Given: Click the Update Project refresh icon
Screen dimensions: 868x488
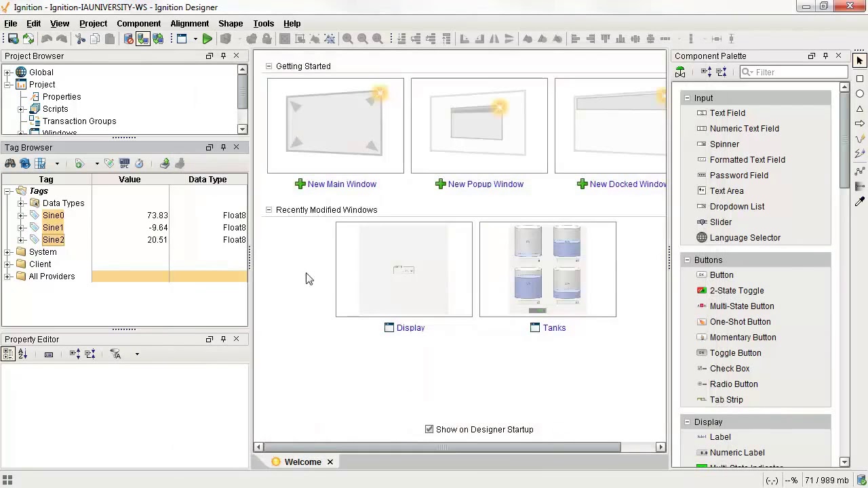Looking at the screenshot, I should [x=28, y=39].
